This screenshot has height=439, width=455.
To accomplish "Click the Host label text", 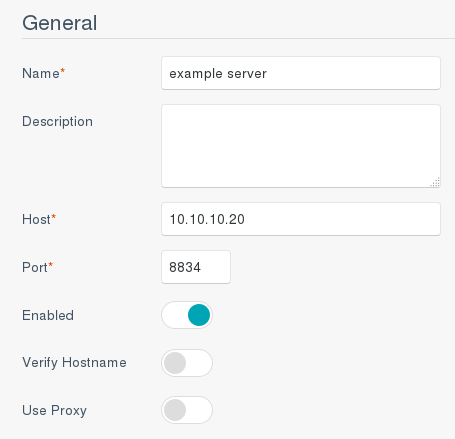I will coord(36,219).
